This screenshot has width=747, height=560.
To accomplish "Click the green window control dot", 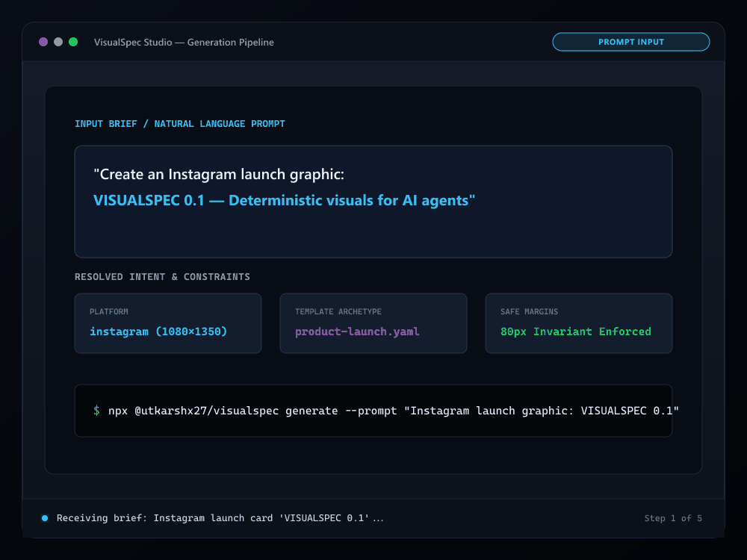I will coord(73,42).
